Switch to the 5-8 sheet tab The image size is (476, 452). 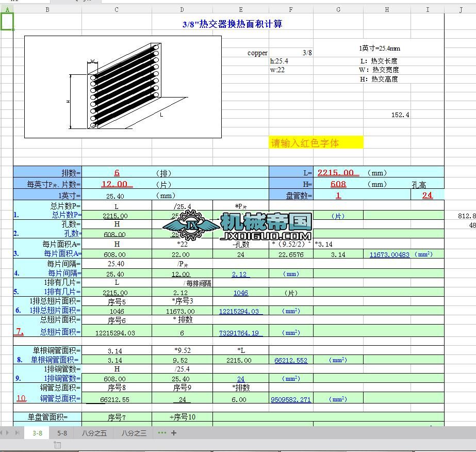point(62,433)
